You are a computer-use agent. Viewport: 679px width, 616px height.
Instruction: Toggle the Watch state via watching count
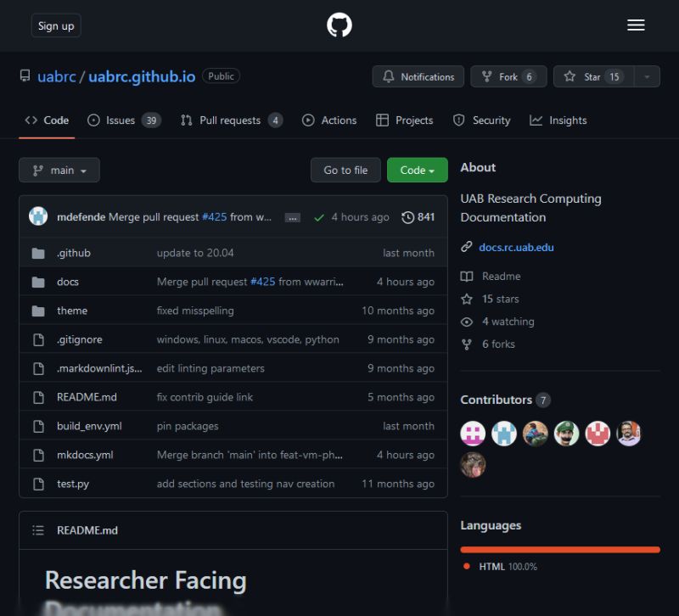click(506, 322)
